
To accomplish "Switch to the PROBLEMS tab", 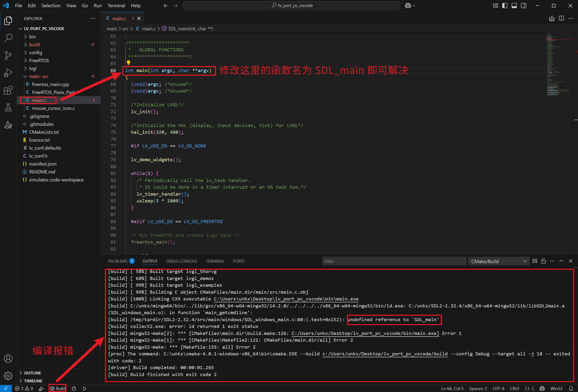I will click(121, 261).
